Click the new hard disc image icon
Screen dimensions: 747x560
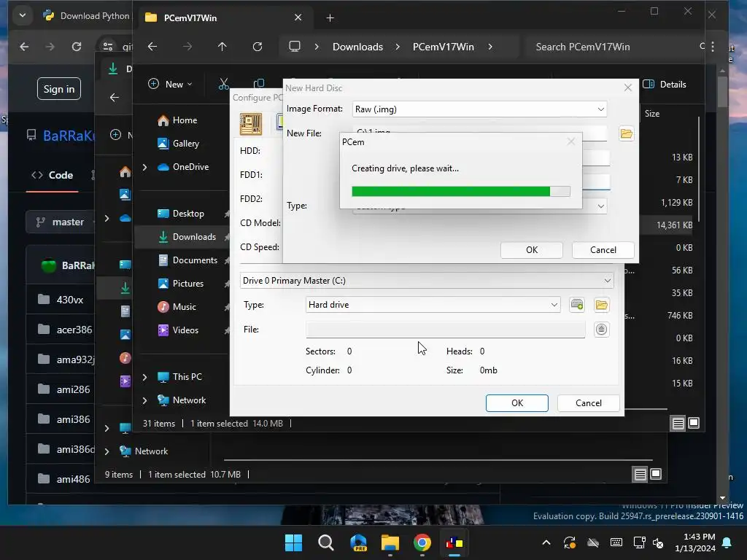(x=577, y=305)
